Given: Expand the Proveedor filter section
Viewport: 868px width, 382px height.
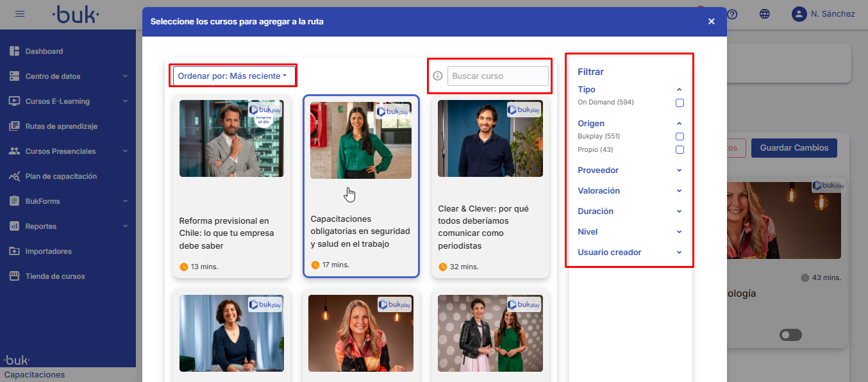Looking at the screenshot, I should pyautogui.click(x=630, y=170).
